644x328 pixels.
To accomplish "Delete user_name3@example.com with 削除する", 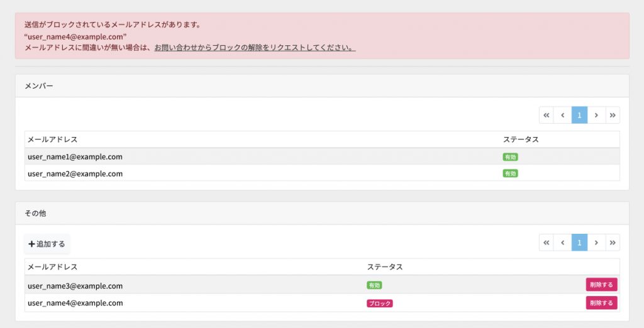I will 601,285.
